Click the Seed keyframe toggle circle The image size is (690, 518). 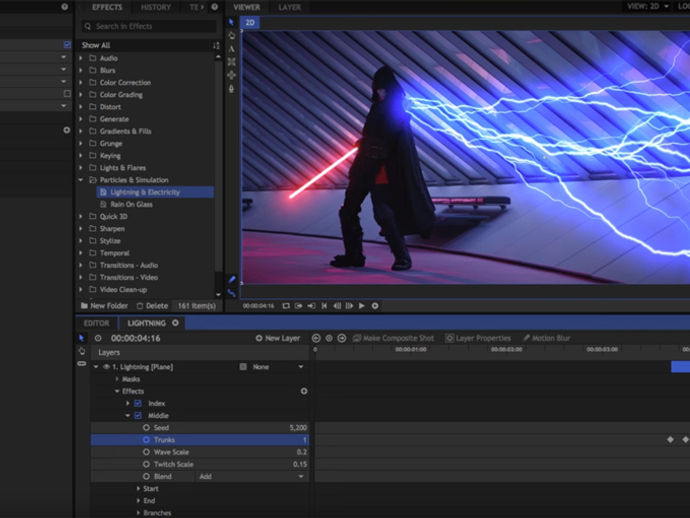(x=146, y=428)
